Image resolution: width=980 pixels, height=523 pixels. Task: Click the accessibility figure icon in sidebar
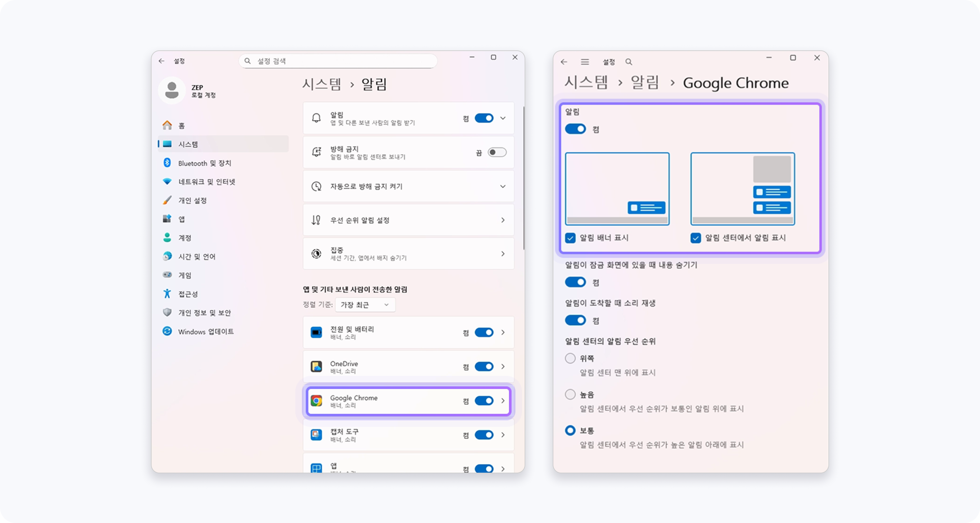click(x=167, y=294)
